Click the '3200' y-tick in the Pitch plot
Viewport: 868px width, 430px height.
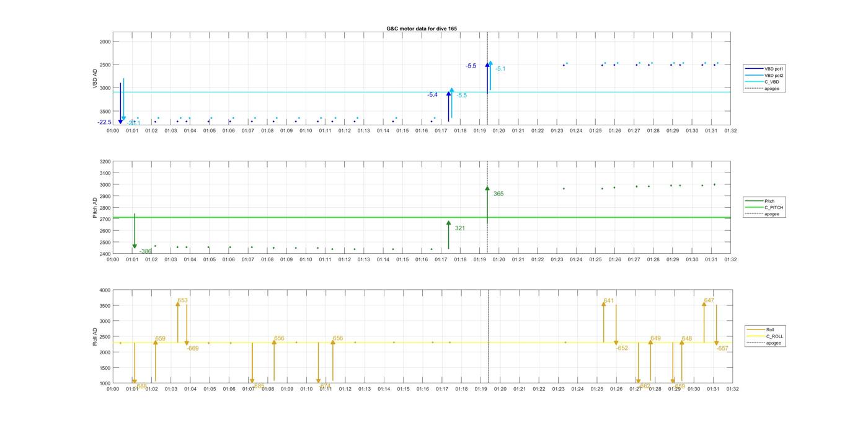tap(105, 162)
